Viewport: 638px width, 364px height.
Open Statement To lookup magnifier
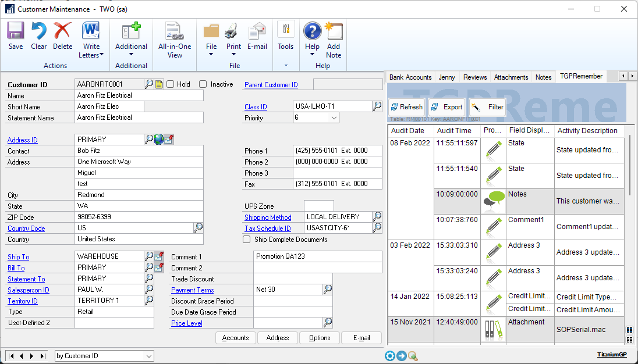point(150,279)
